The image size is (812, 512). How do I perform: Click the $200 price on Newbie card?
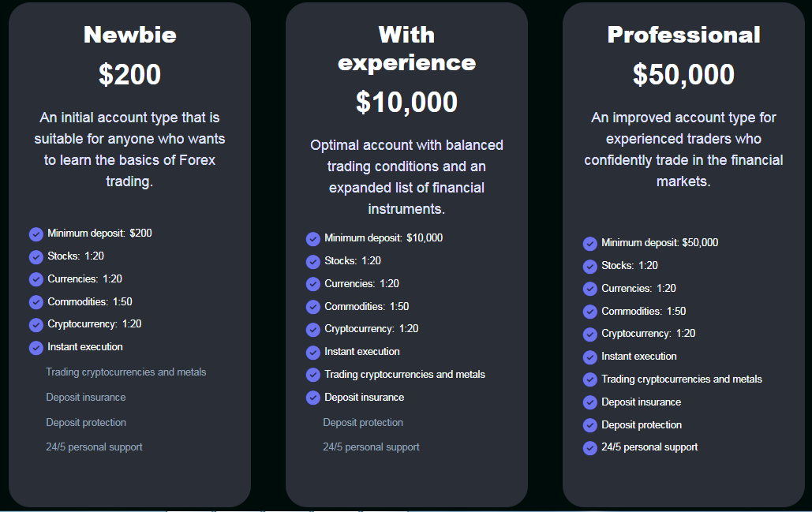click(x=130, y=74)
